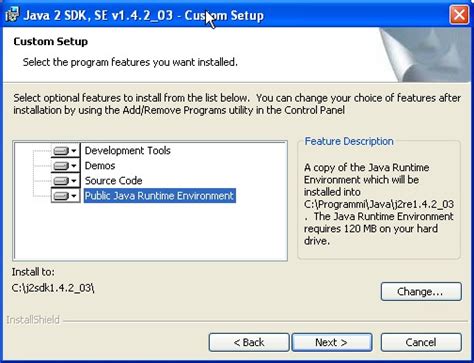
Task: Select Public Java Runtime Environment label
Action: [x=159, y=196]
